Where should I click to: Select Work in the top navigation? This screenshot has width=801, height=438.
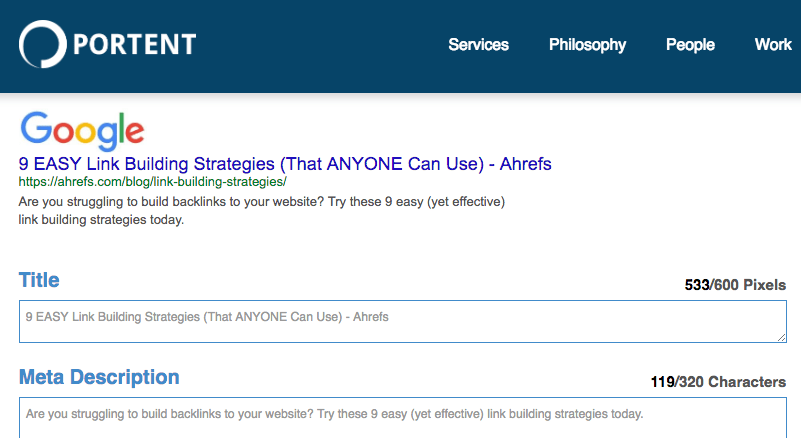pyautogui.click(x=773, y=45)
